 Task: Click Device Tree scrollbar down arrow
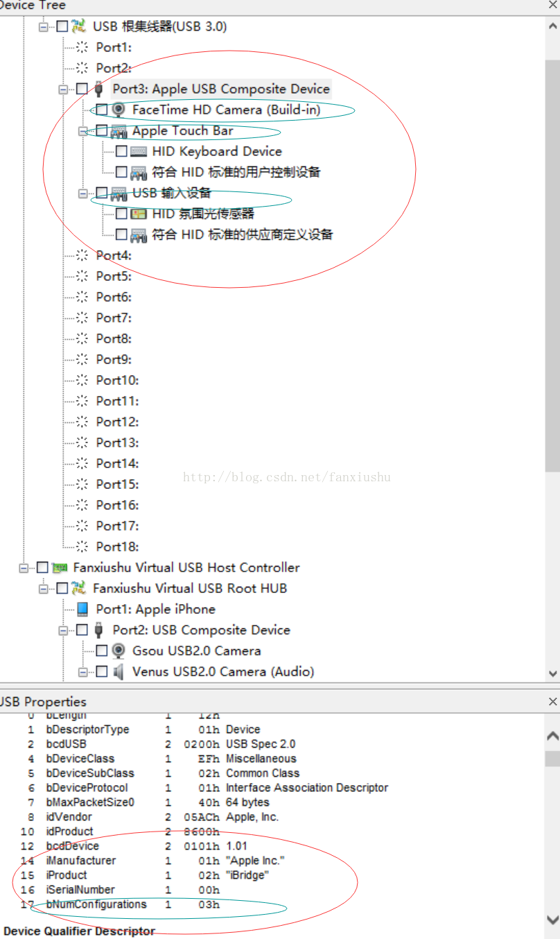pos(552,673)
